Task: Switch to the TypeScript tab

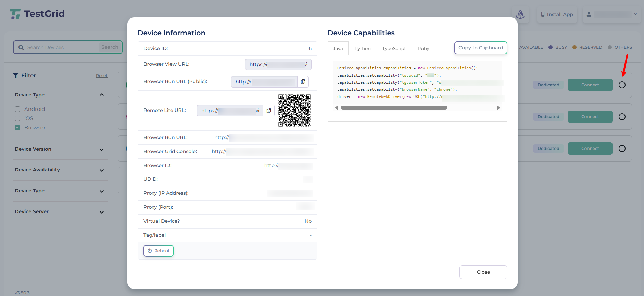Action: pyautogui.click(x=394, y=49)
